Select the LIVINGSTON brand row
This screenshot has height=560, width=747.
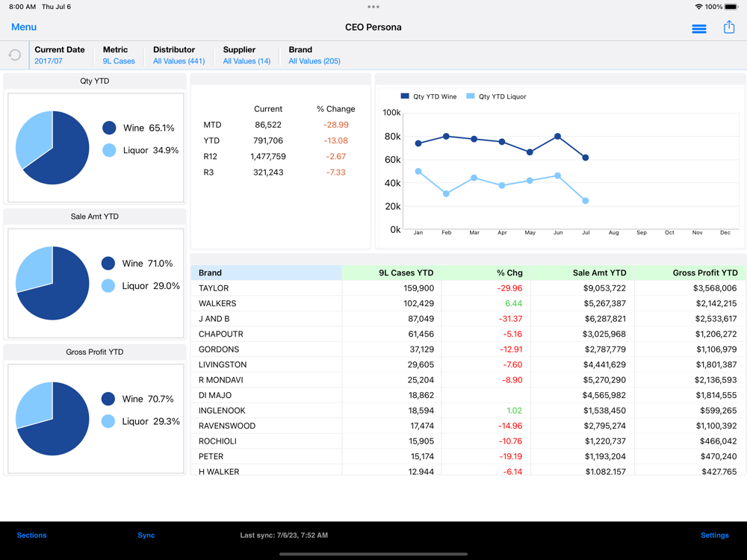point(468,364)
